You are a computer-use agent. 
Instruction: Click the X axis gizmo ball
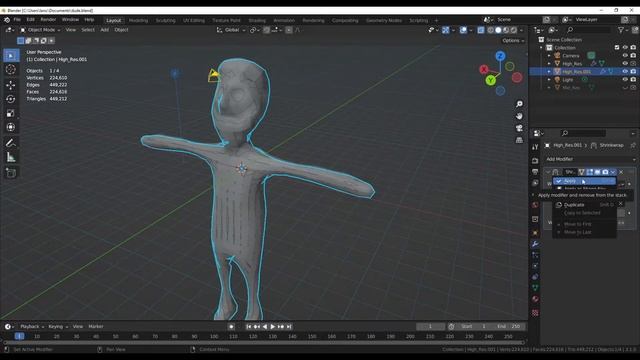point(484,69)
